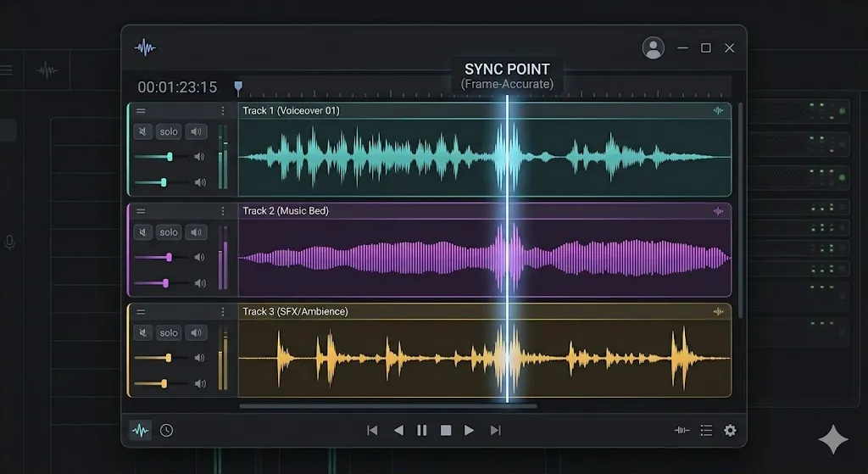Screen dimensions: 868x474
Task: Open settings gear in the bottom bar
Action: coord(731,430)
